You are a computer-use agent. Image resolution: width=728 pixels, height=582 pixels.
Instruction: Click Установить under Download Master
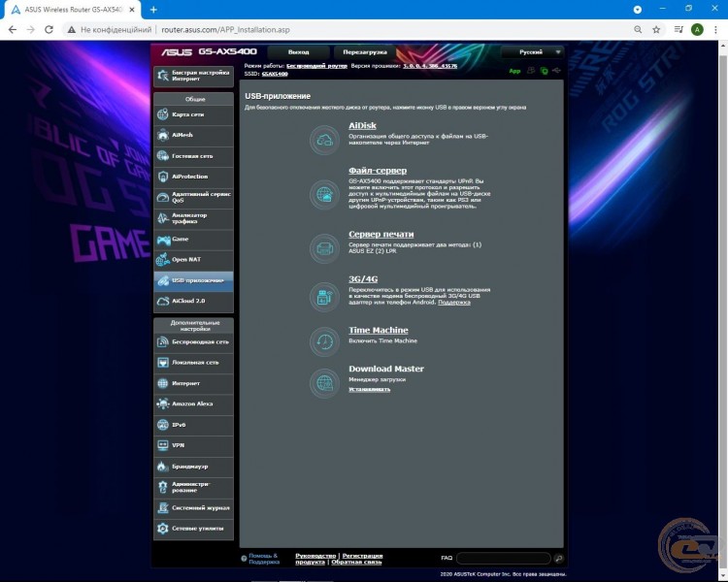pyautogui.click(x=370, y=389)
